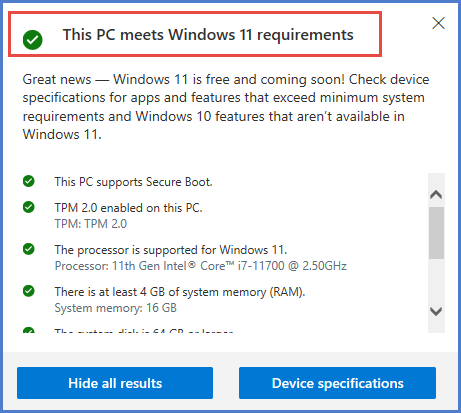Click 'The processor is supported' result text
The height and width of the screenshot is (413, 461).
click(x=171, y=250)
